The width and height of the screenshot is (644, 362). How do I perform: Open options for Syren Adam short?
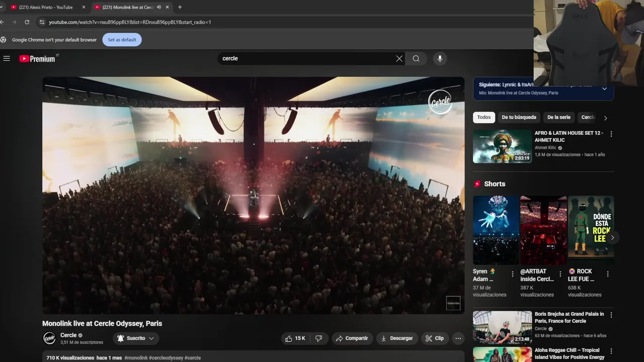coord(513,274)
